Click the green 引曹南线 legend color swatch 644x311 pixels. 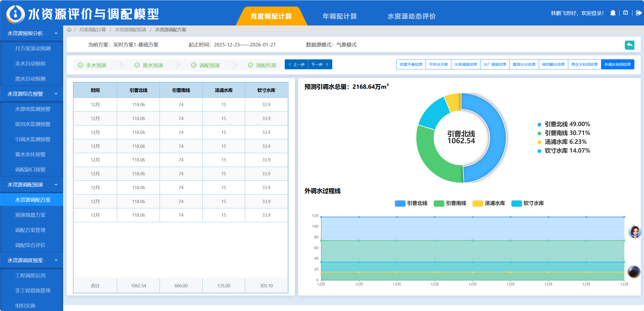(439, 203)
